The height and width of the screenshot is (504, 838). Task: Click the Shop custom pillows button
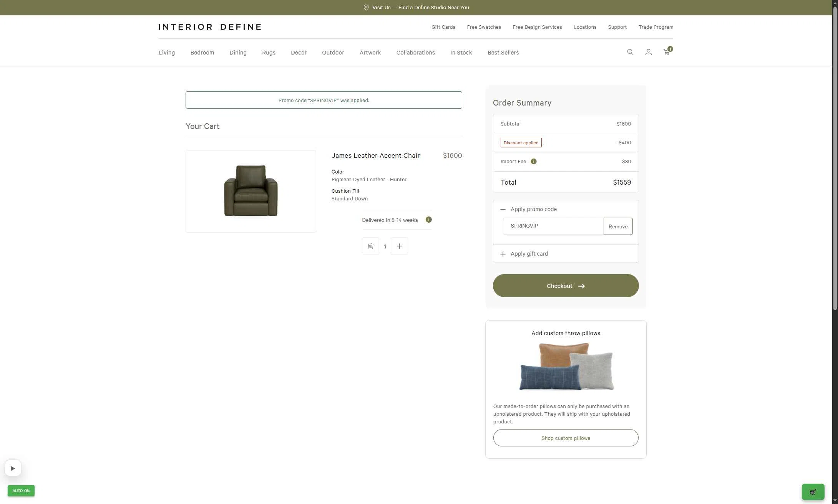click(566, 438)
